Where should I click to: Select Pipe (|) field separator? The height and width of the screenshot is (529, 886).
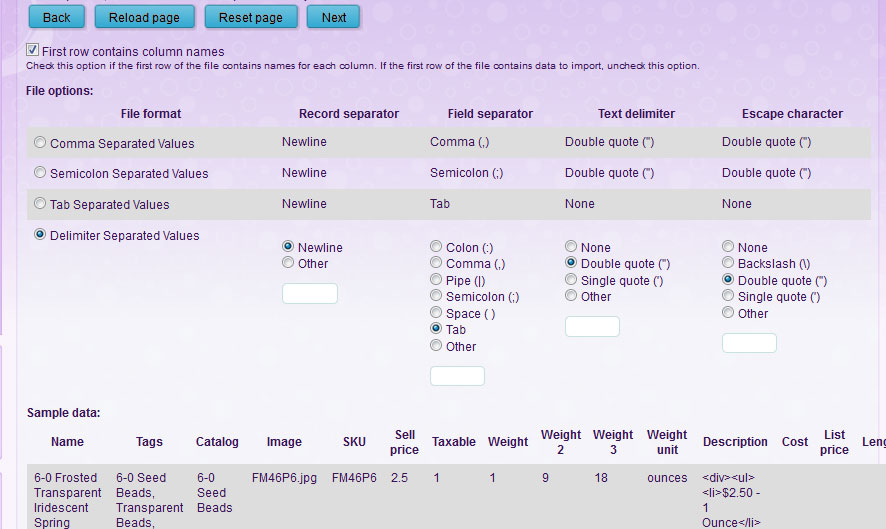tap(436, 280)
